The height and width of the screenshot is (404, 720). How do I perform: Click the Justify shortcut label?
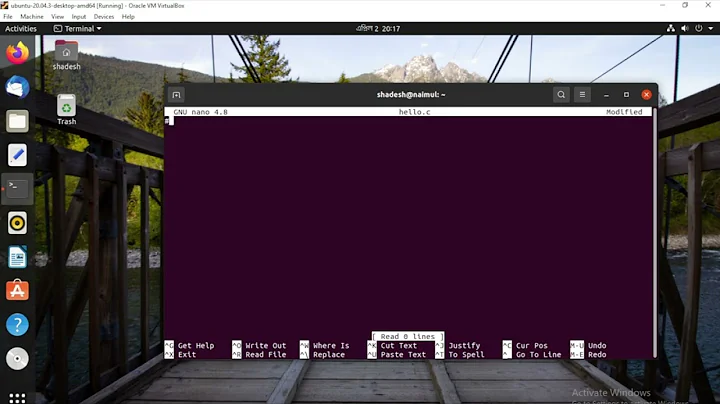tap(464, 346)
